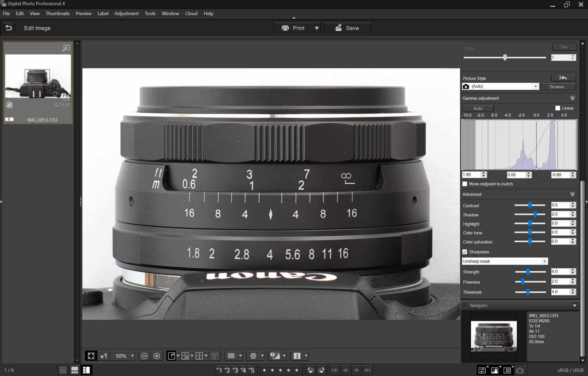Select IMG_0853.CR3 thumbnail
588x376 pixels.
pyautogui.click(x=38, y=83)
